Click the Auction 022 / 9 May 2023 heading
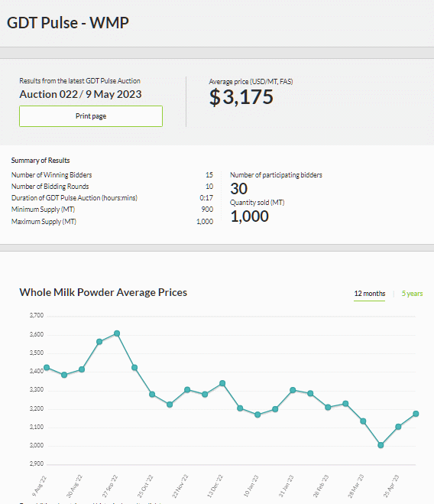 click(81, 94)
